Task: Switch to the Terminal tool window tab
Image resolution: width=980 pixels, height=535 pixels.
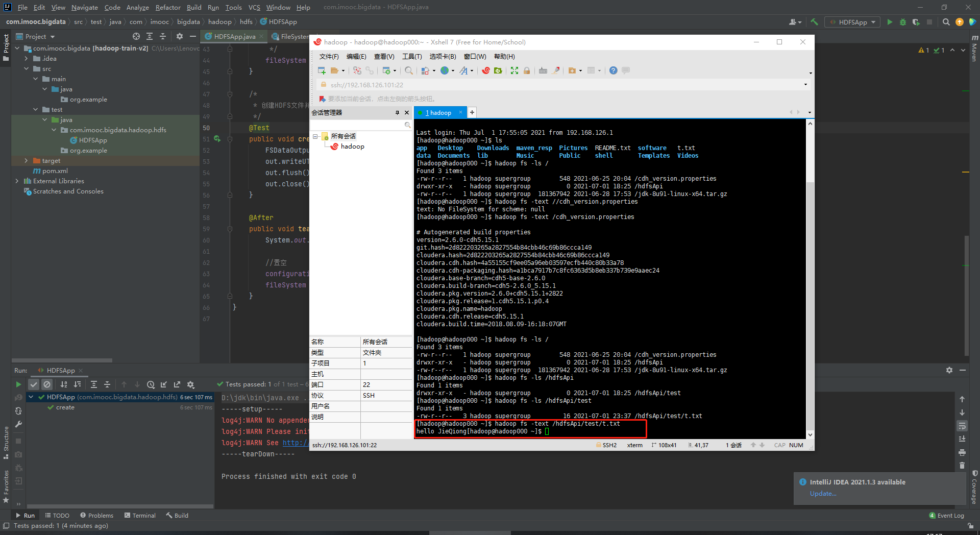Action: (x=140, y=516)
